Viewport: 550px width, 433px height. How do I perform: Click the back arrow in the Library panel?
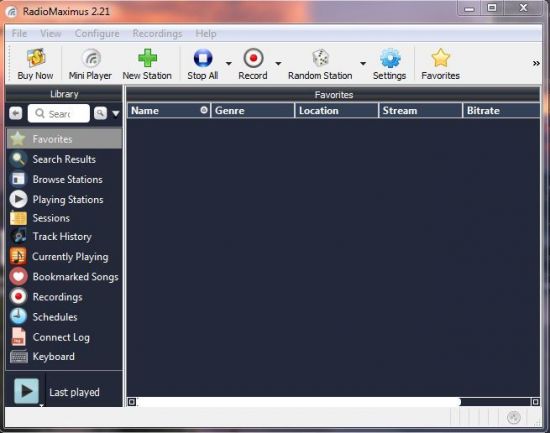click(16, 113)
